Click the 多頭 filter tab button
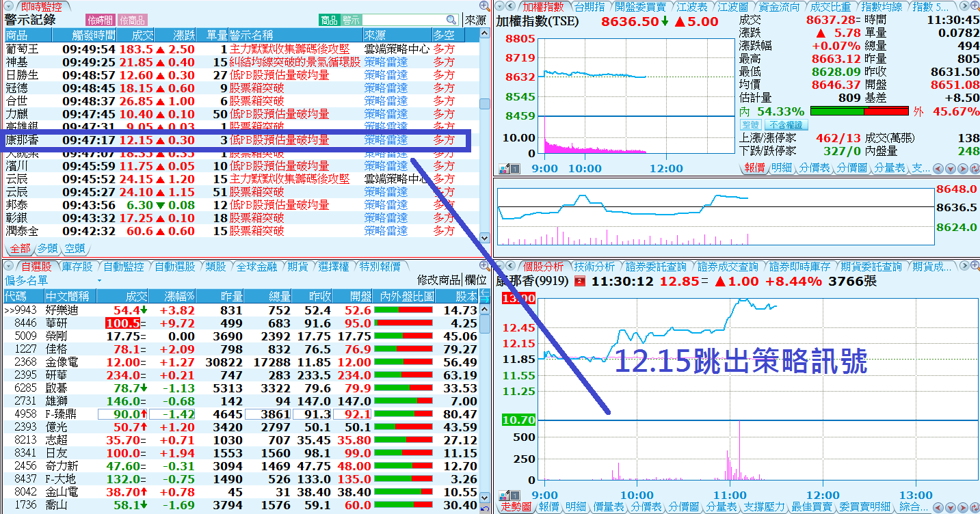 [47, 248]
